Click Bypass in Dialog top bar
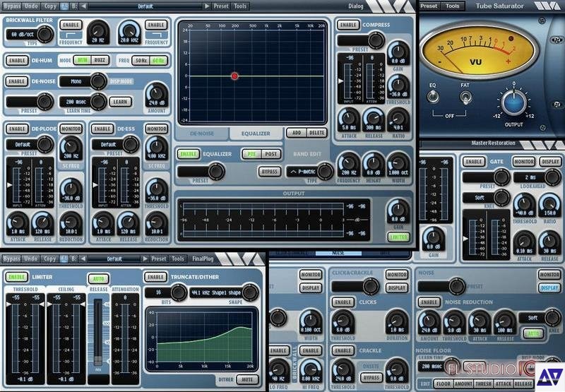The height and width of the screenshot is (392, 565). (x=12, y=6)
